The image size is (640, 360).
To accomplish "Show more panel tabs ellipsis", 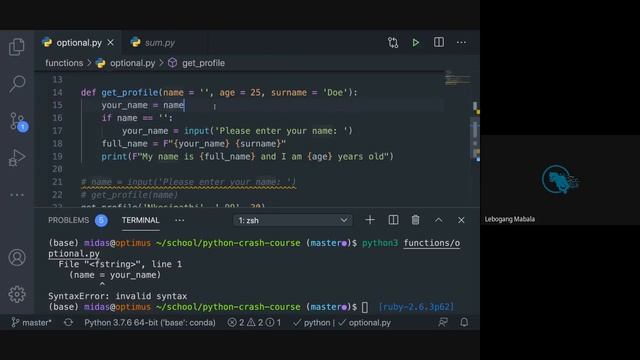I will (x=180, y=220).
